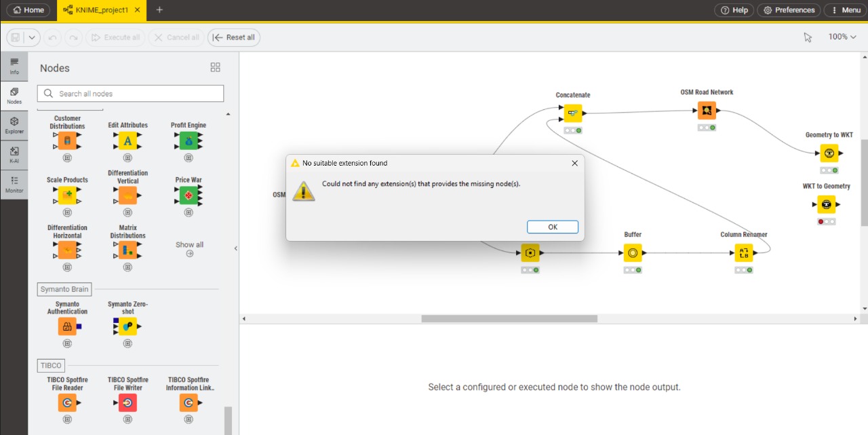Select the WKT to Geometry node

[x=827, y=204]
